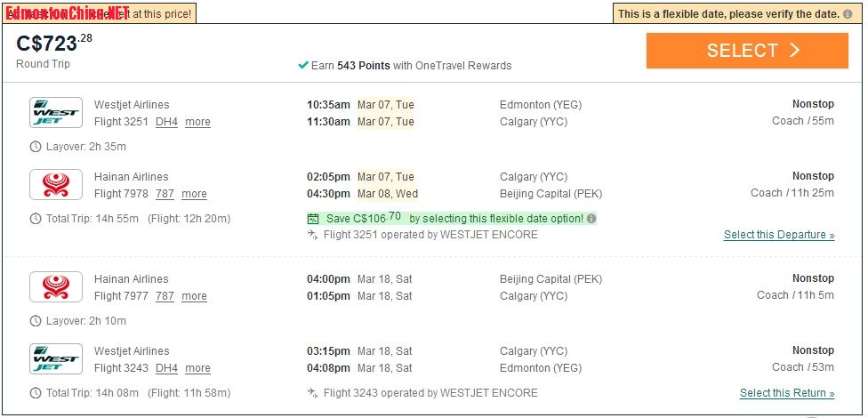
Task: Click the clock icon beside Layover 2h 35m
Action: (x=36, y=147)
